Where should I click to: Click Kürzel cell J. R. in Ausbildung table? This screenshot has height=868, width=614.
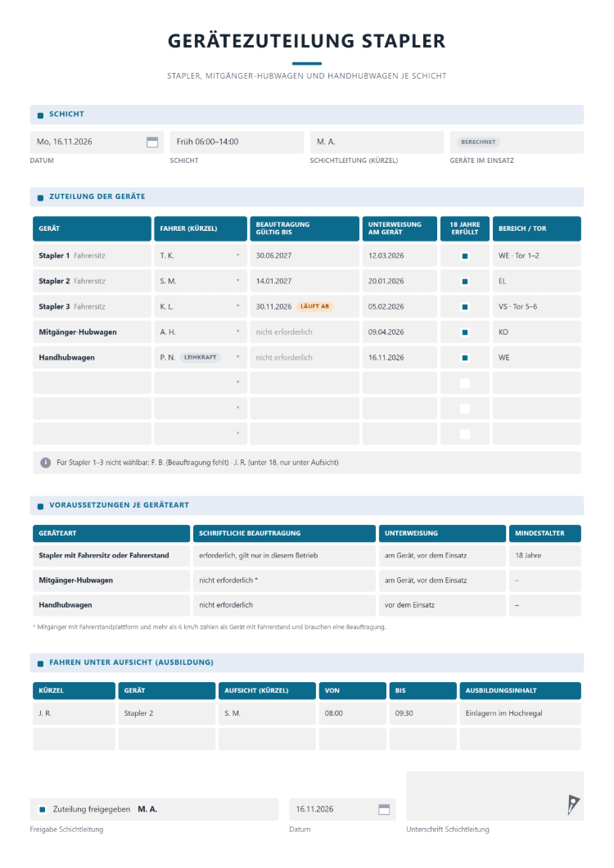coord(74,713)
